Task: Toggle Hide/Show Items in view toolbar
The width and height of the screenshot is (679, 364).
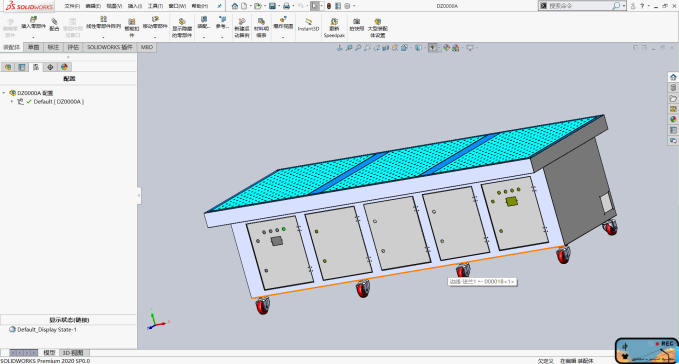Action: (x=432, y=48)
